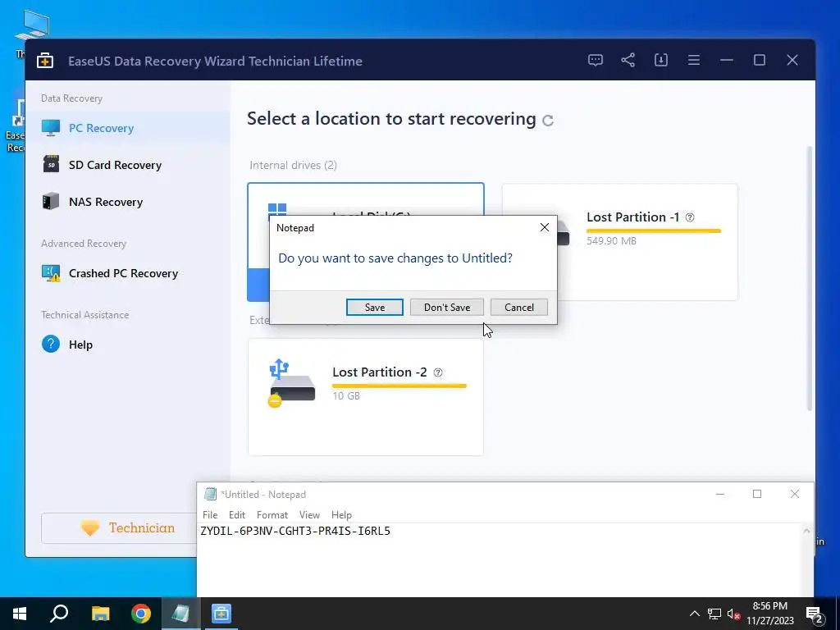The width and height of the screenshot is (840, 630).
Task: Click info icon next to Lost Partition -1
Action: click(x=690, y=217)
